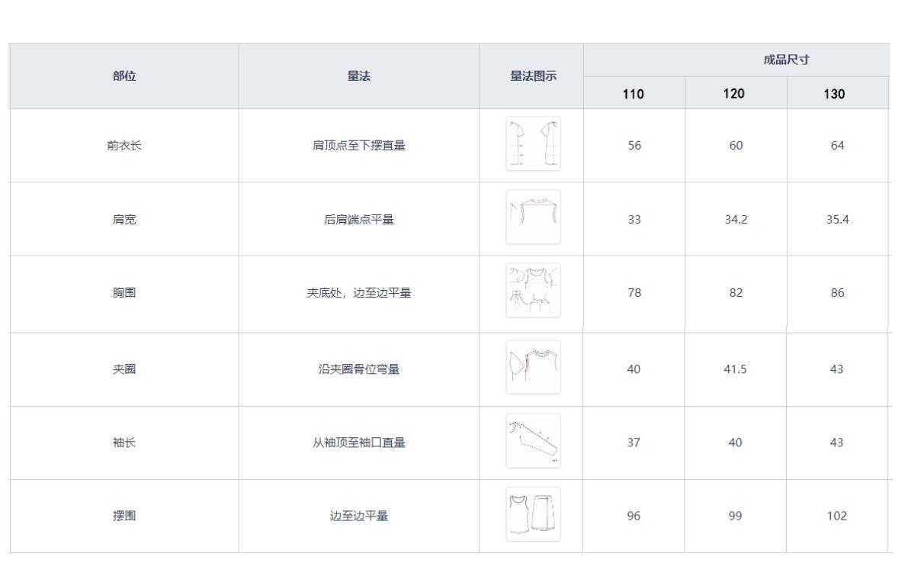Select the 120 size column header
This screenshot has height=573, width=924.
[x=736, y=94]
